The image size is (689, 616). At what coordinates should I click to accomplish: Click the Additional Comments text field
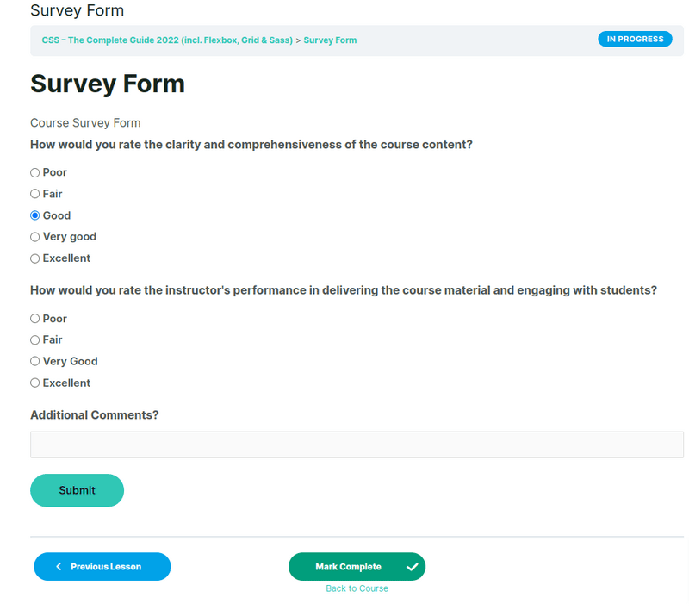click(x=357, y=445)
